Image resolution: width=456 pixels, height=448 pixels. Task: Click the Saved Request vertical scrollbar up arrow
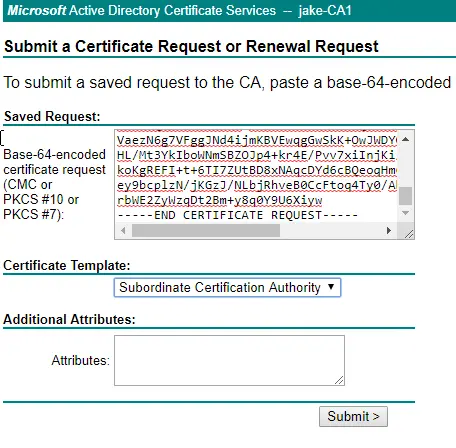tap(405, 139)
